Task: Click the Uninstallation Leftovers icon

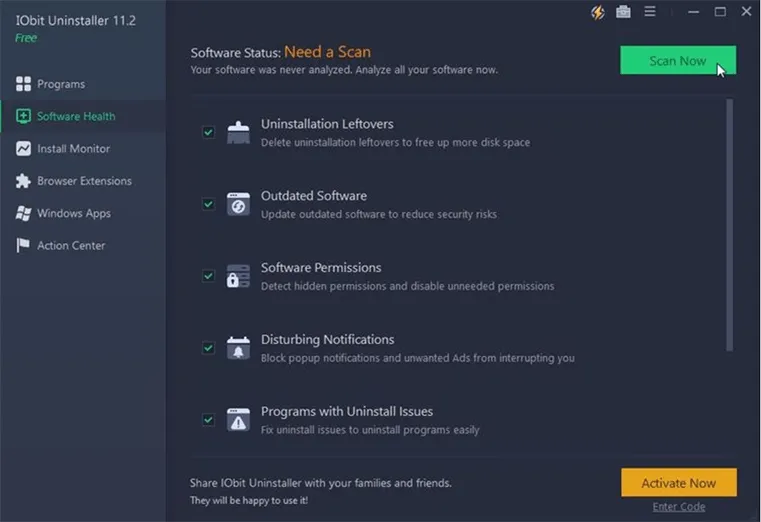Action: pos(238,133)
